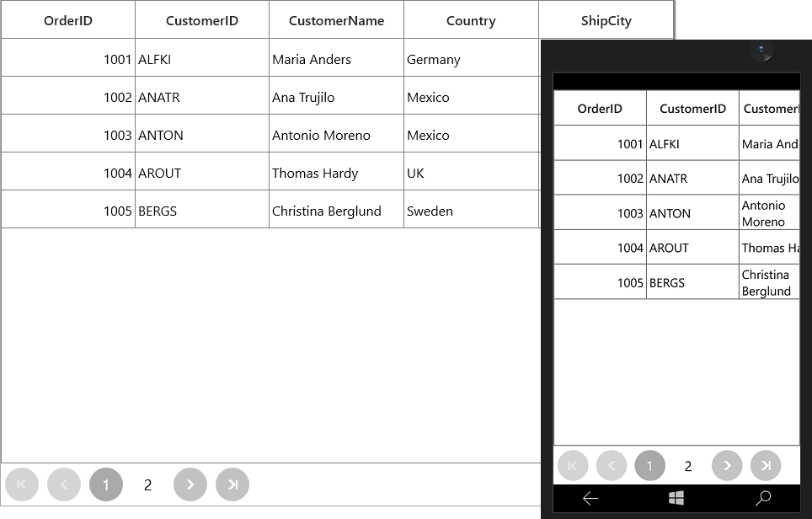
Task: Tap next page arrow in phone pager
Action: click(x=727, y=466)
